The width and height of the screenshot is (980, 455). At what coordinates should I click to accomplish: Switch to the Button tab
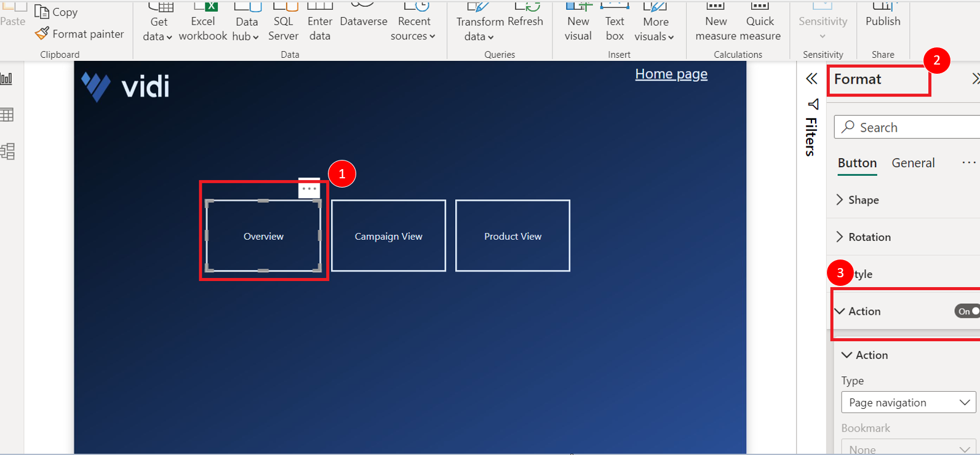tap(857, 163)
